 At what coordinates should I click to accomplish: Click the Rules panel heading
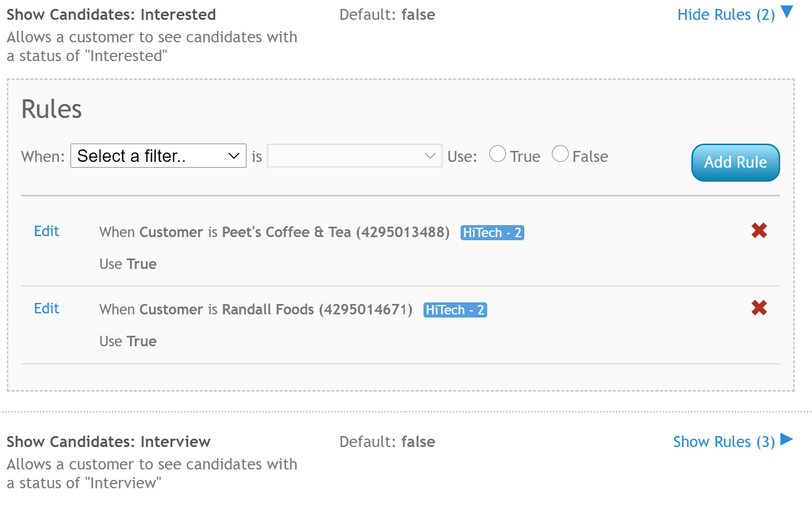[x=52, y=109]
